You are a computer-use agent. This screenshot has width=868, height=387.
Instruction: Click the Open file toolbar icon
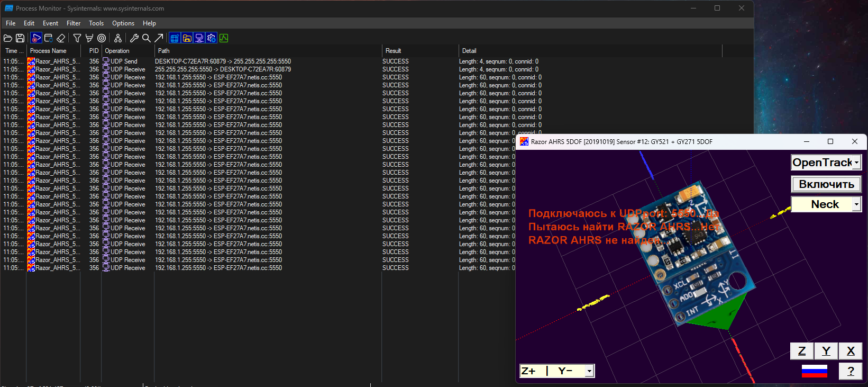click(8, 38)
